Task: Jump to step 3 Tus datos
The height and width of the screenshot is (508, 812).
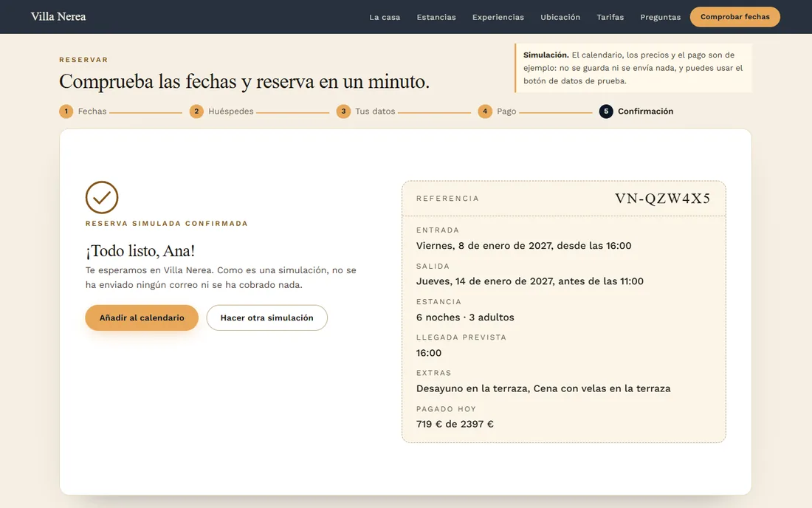Action: pyautogui.click(x=365, y=111)
